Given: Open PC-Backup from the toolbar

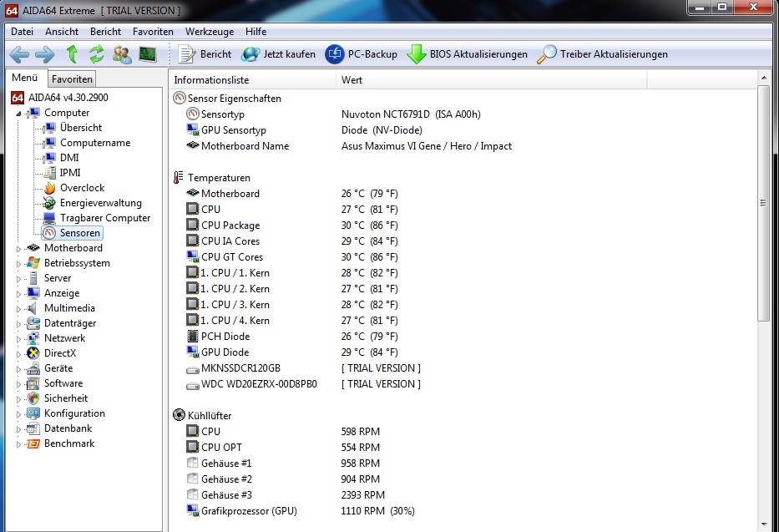Looking at the screenshot, I should point(362,54).
